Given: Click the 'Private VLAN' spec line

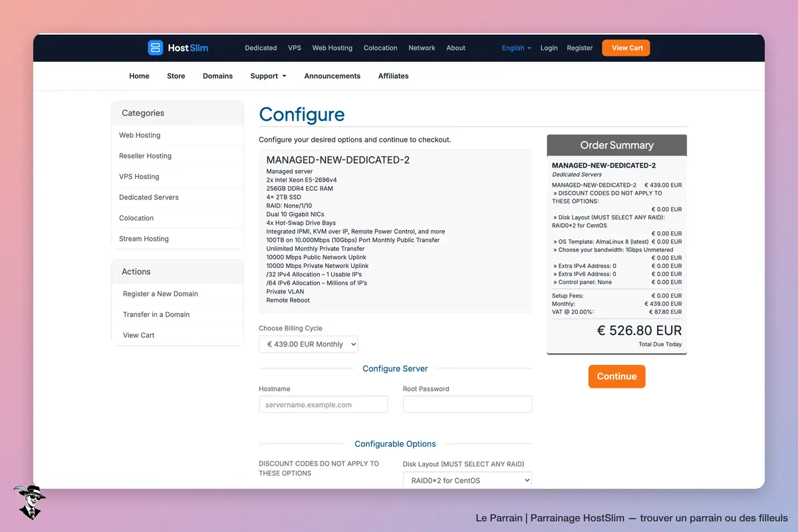Looking at the screenshot, I should point(285,292).
